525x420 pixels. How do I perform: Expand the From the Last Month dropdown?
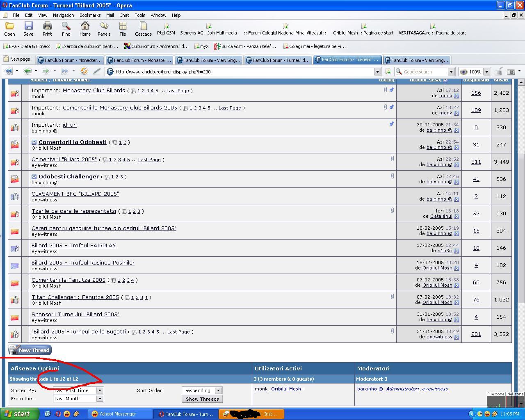(100, 399)
